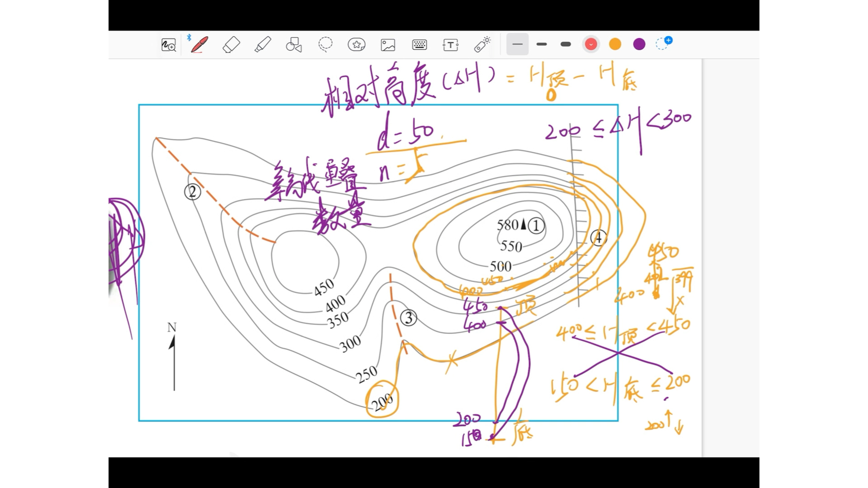The image size is (868, 488).
Task: Pick the orange pen color
Action: tap(615, 44)
